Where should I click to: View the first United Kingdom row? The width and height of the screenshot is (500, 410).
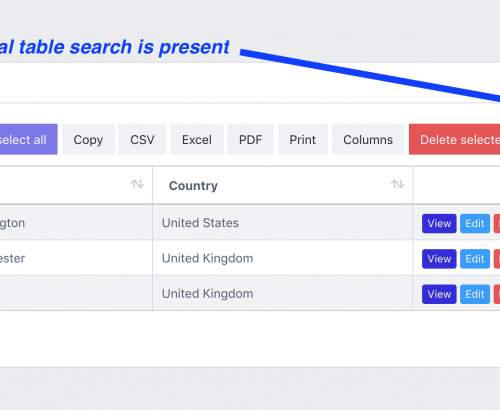439,259
